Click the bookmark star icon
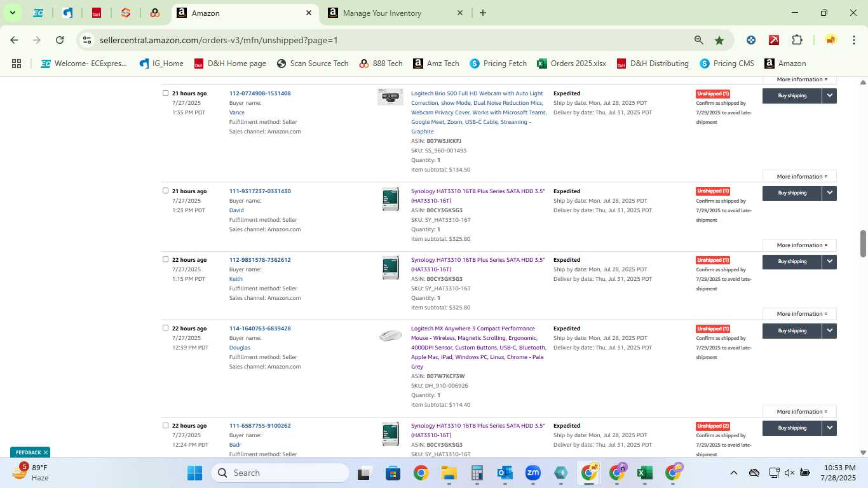868x488 pixels. 719,40
